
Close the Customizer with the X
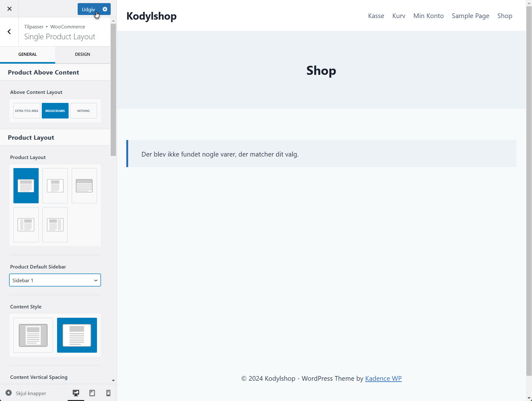point(9,9)
